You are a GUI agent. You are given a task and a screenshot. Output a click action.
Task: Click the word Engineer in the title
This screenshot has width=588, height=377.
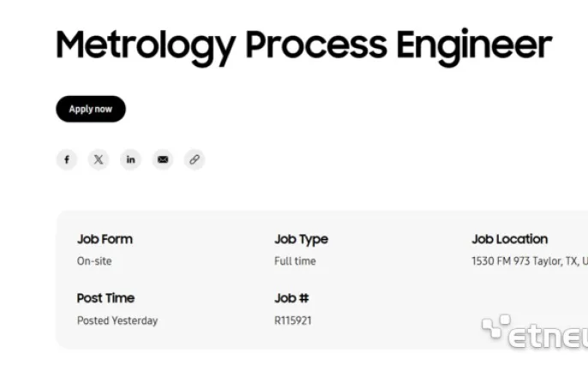(x=473, y=45)
